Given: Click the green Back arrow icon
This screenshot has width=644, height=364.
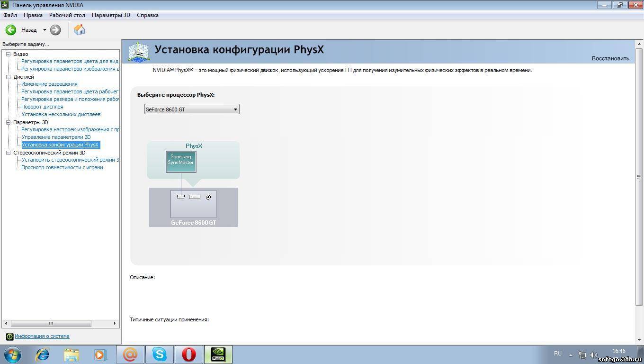Looking at the screenshot, I should tap(10, 30).
